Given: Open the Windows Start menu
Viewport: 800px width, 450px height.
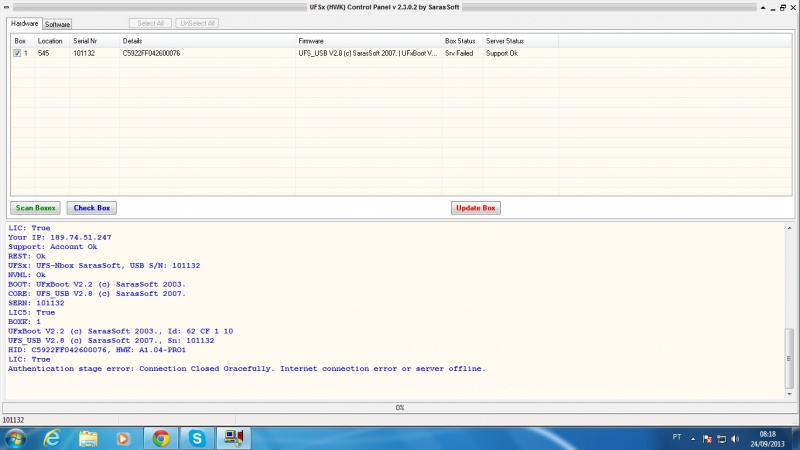Looking at the screenshot, I should (x=15, y=438).
